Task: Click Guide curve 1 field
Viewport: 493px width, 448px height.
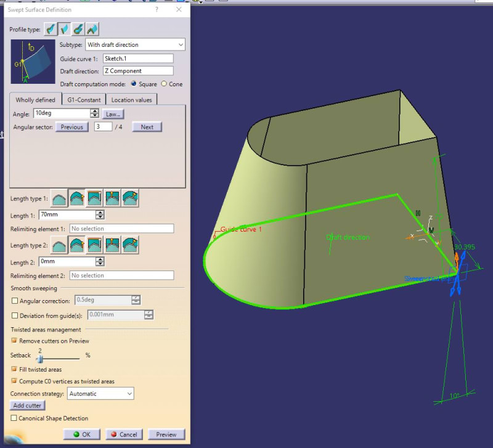Action: (x=138, y=59)
